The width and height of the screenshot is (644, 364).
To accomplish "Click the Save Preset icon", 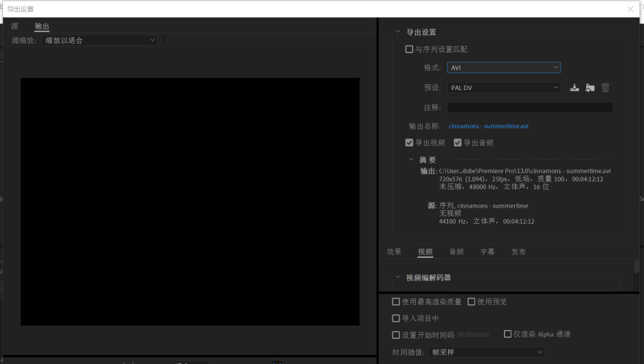I will (x=574, y=88).
